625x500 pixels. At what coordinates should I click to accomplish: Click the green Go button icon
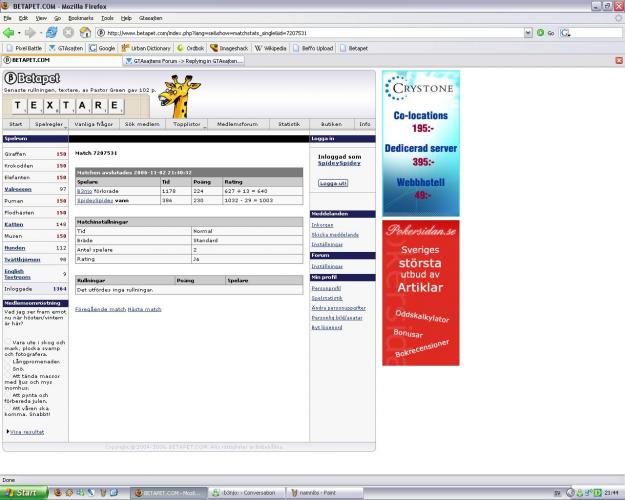coord(539,32)
